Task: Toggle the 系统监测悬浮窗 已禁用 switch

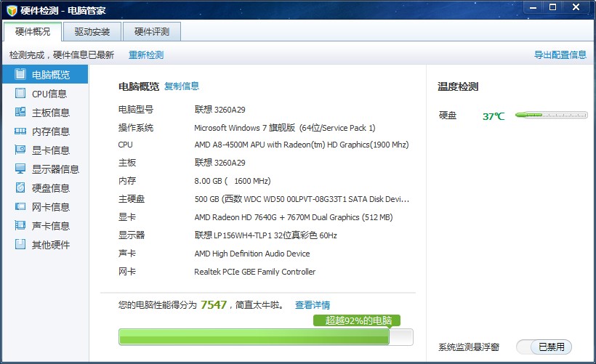Action: (x=544, y=347)
